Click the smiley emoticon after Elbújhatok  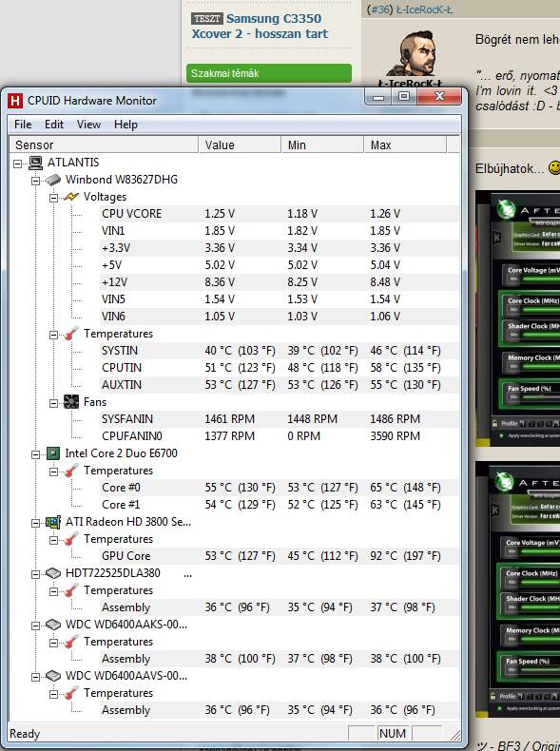[x=554, y=167]
